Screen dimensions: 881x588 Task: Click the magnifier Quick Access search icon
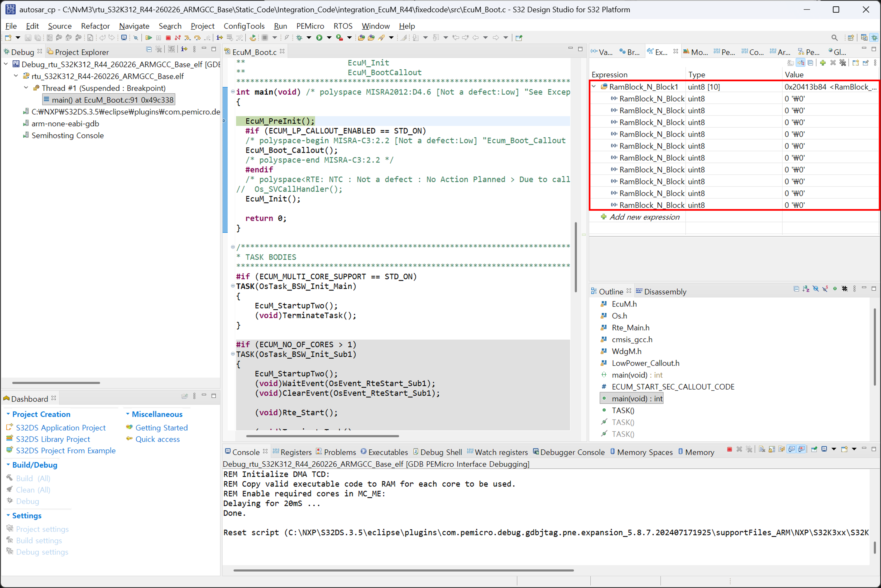834,38
